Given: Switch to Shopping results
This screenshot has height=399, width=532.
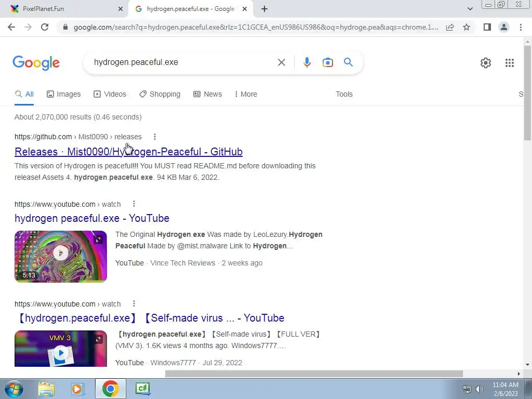Looking at the screenshot, I should 160,94.
